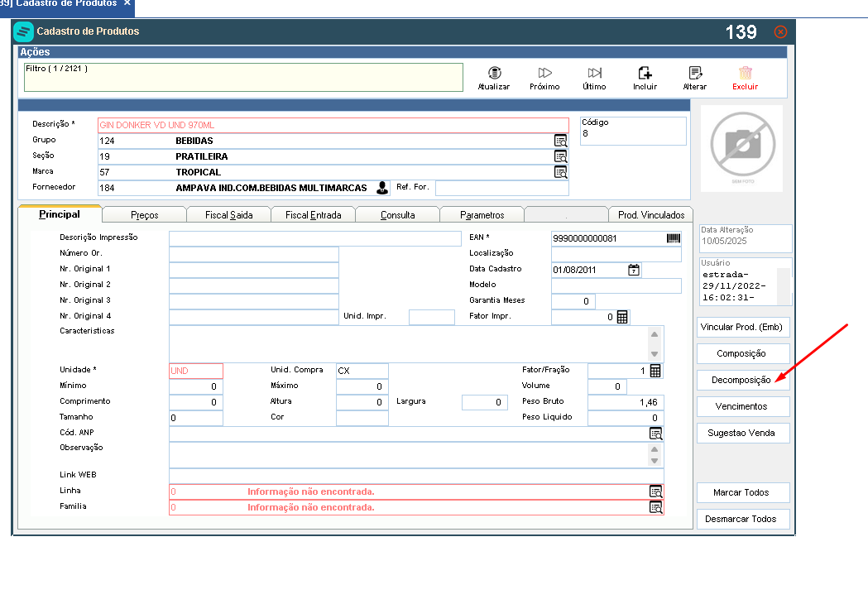
Task: Click the Localização field
Action: pos(616,254)
